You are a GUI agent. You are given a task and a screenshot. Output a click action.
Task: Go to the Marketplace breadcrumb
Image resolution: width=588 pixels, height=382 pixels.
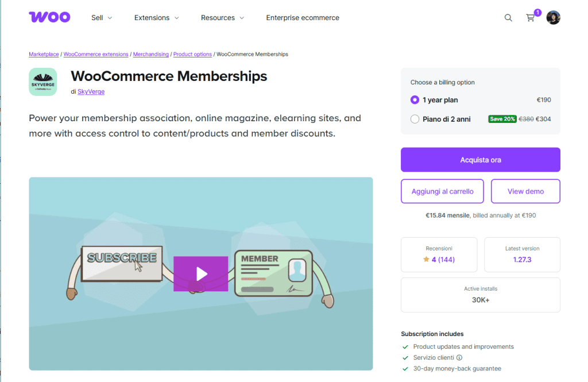(44, 54)
